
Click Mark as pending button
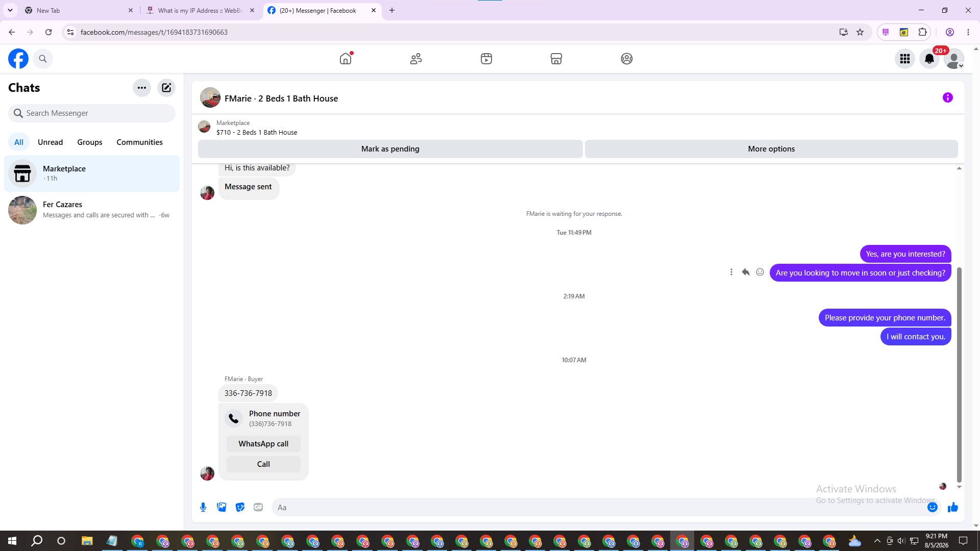click(x=390, y=149)
